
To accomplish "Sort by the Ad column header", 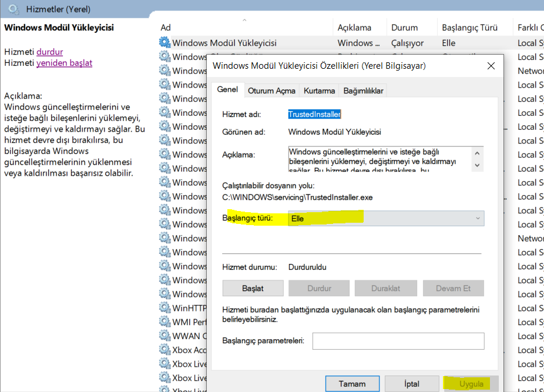I will tap(166, 28).
